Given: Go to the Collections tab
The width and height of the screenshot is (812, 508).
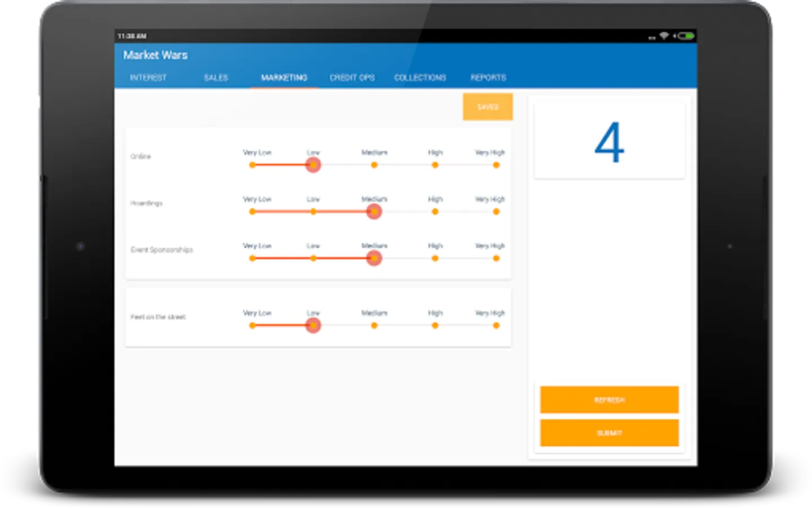Looking at the screenshot, I should pos(420,78).
